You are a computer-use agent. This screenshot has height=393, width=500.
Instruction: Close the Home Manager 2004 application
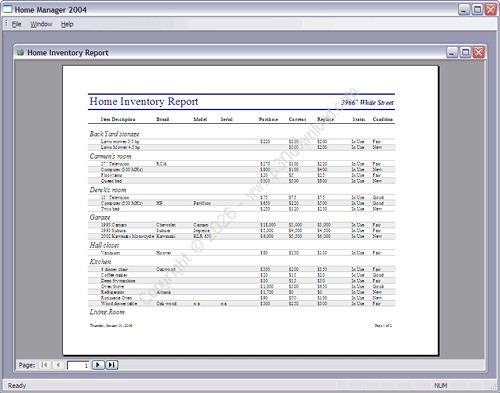491,9
